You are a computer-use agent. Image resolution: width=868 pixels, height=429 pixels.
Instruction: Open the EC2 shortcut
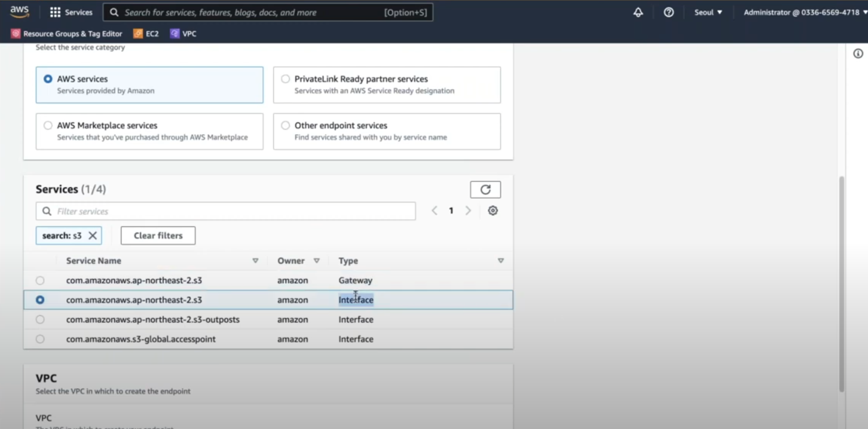click(x=146, y=34)
